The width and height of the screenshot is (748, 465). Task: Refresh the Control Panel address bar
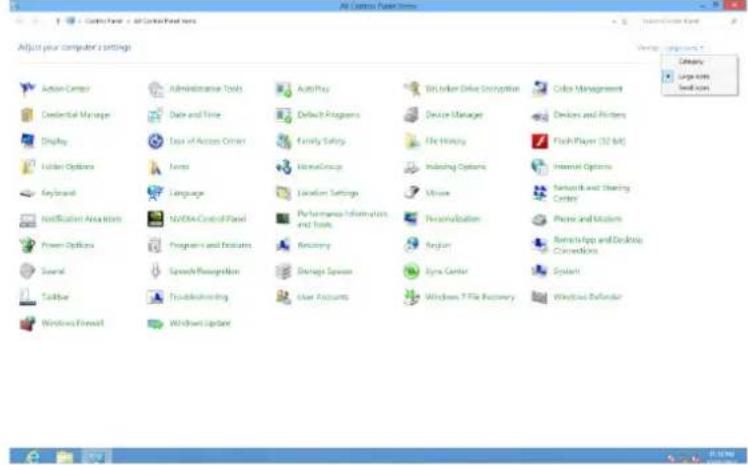pyautogui.click(x=624, y=21)
